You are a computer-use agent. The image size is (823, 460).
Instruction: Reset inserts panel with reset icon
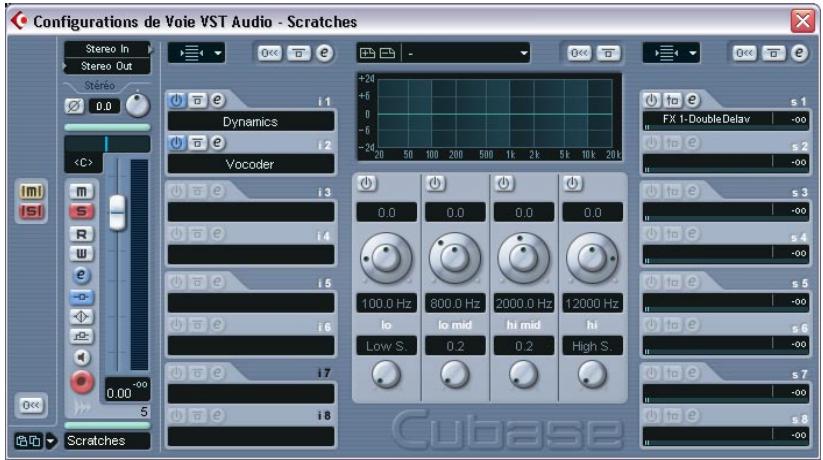pos(270,53)
